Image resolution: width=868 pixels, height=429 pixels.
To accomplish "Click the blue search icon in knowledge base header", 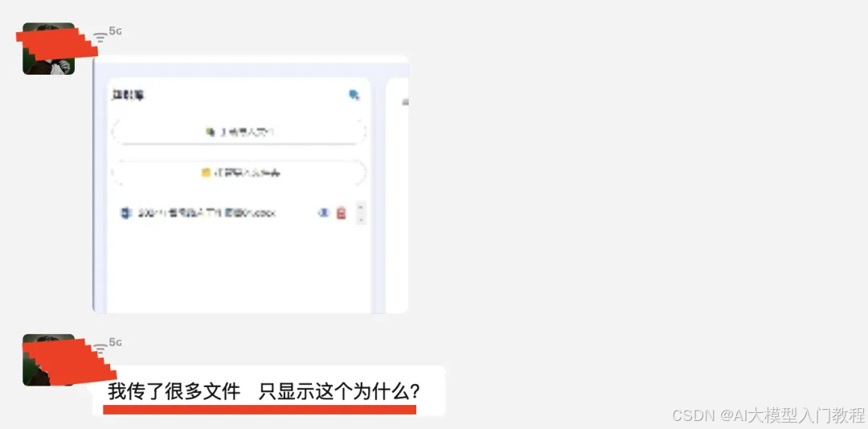I will click(354, 95).
